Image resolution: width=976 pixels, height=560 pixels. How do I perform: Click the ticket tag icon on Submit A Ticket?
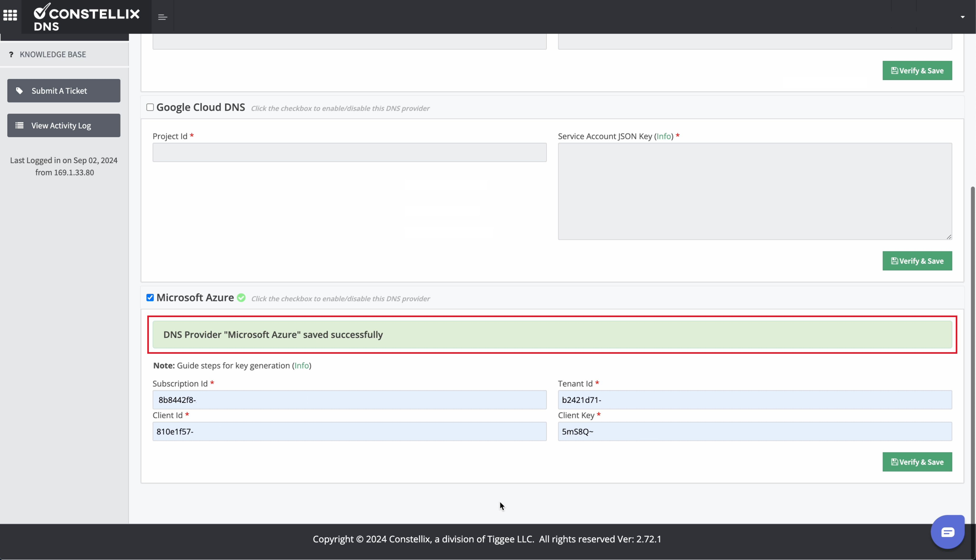point(19,91)
